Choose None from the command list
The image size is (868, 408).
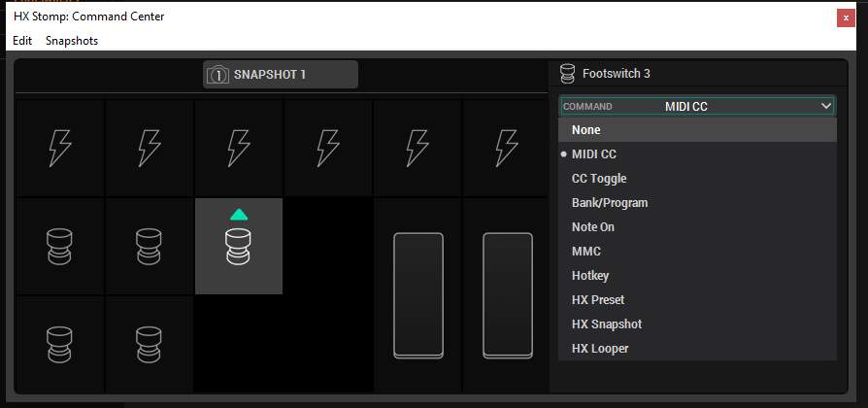click(x=697, y=129)
